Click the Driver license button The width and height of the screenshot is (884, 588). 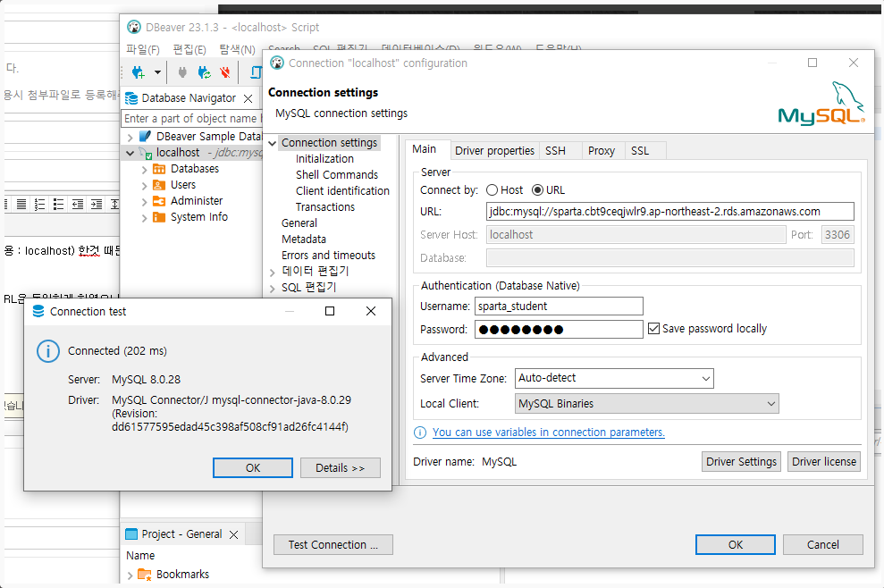tap(824, 461)
